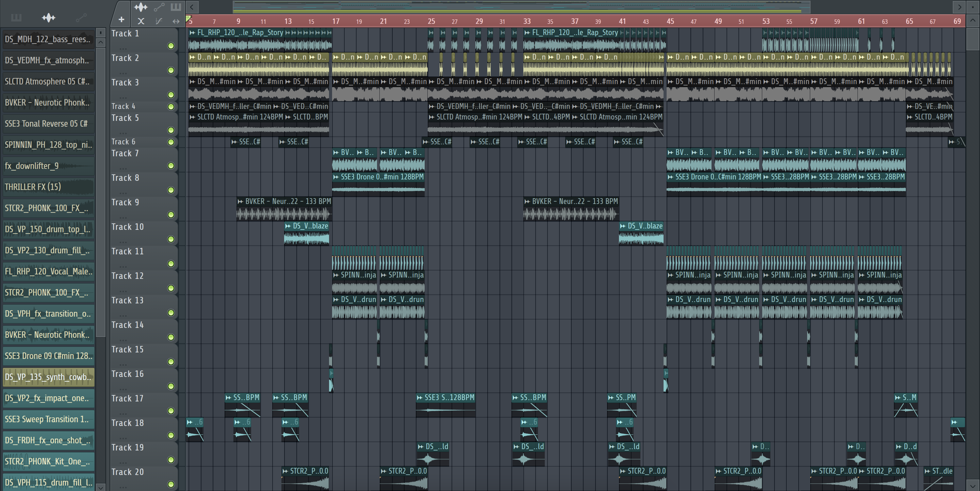Open clip menu of BVKER Neur clip at bar 33
The width and height of the screenshot is (980, 491).
[527, 201]
